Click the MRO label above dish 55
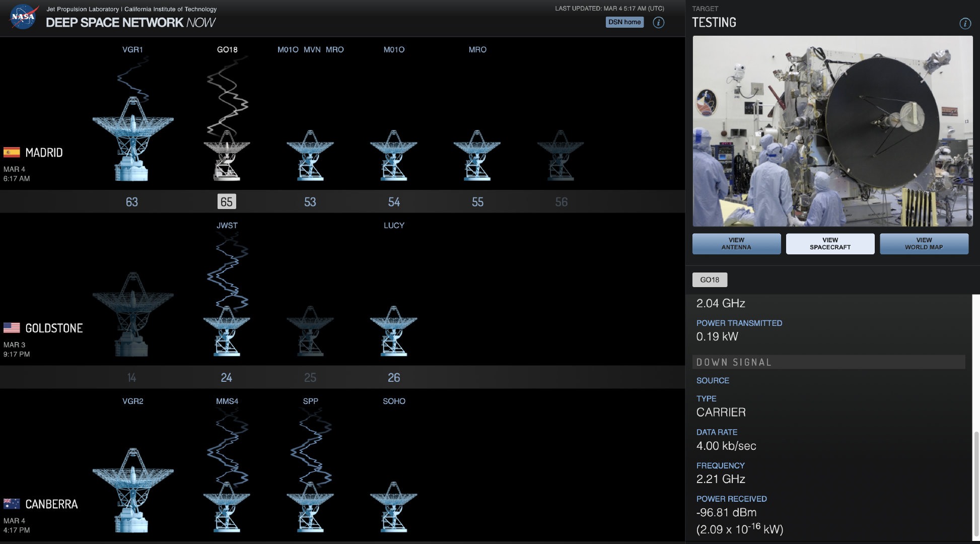The width and height of the screenshot is (980, 544). (x=477, y=49)
